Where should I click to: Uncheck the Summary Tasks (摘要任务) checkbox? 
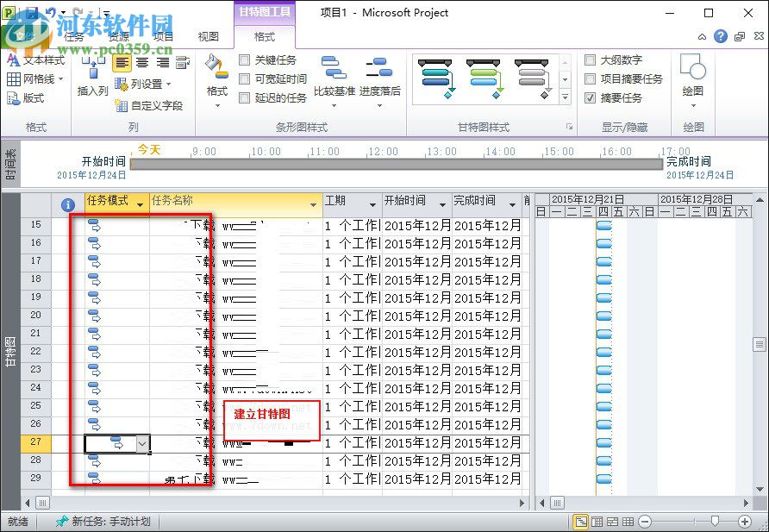coord(591,97)
